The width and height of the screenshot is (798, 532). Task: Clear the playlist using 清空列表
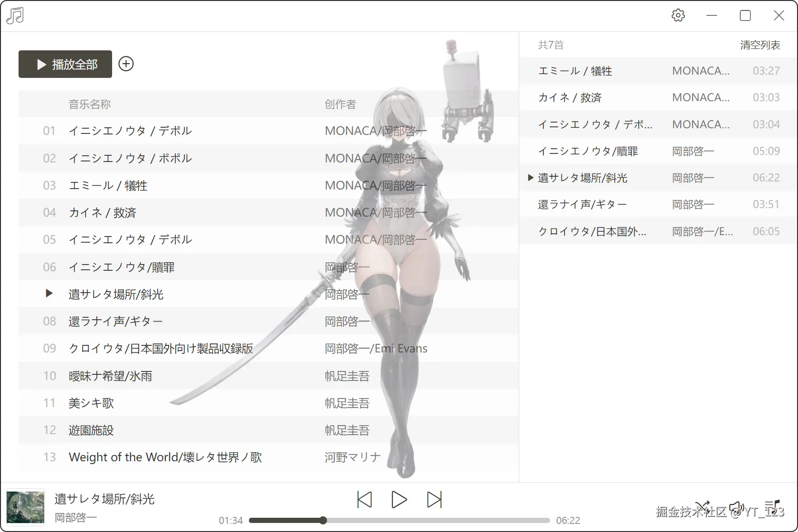pos(760,45)
